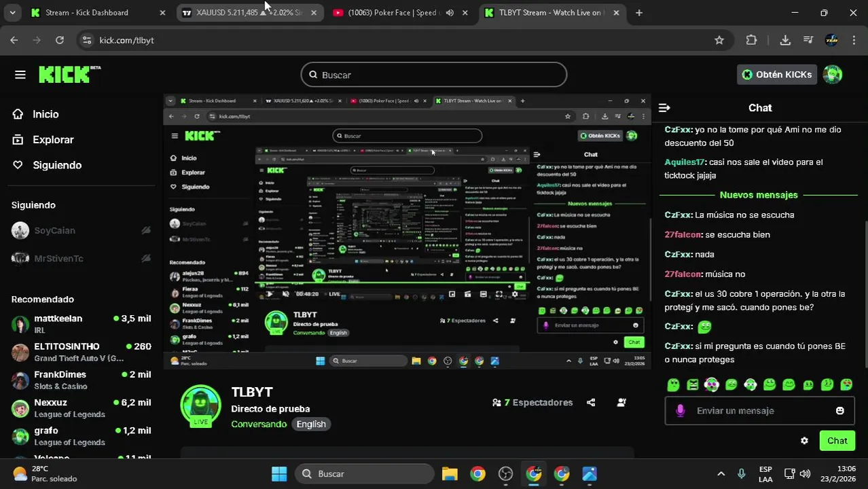Open the Conversando category link
This screenshot has width=868, height=489.
[259, 424]
